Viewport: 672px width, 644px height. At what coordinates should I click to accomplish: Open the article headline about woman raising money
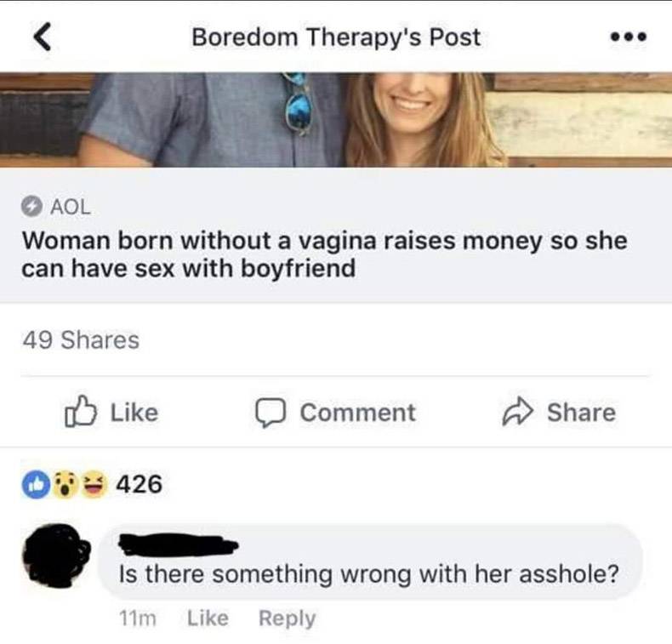324,254
